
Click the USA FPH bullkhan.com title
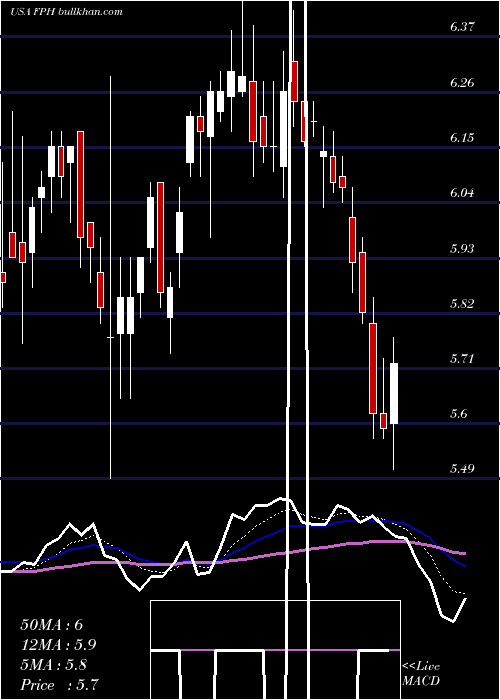point(66,11)
